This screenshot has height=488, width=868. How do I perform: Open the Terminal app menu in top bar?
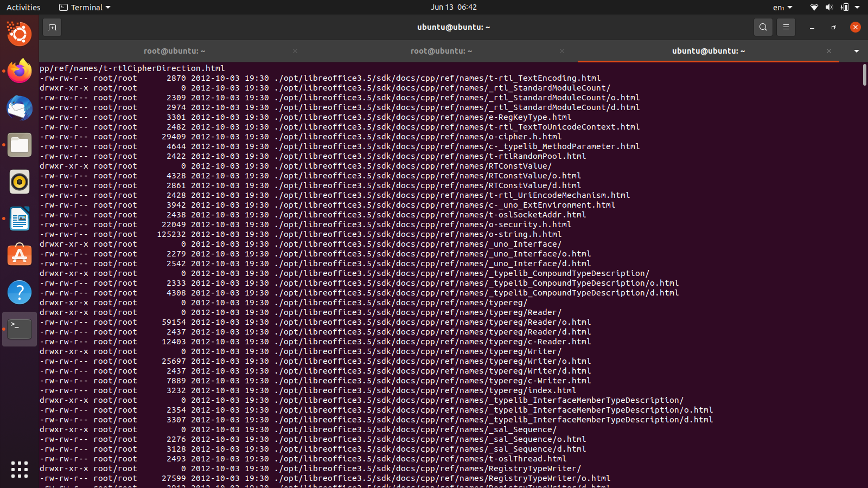click(85, 8)
